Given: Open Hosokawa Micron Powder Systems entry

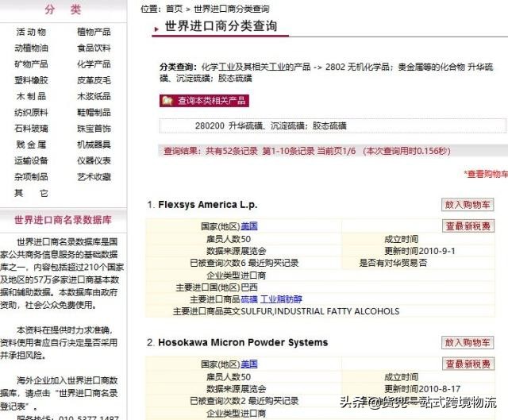Looking at the screenshot, I should pos(243,342).
